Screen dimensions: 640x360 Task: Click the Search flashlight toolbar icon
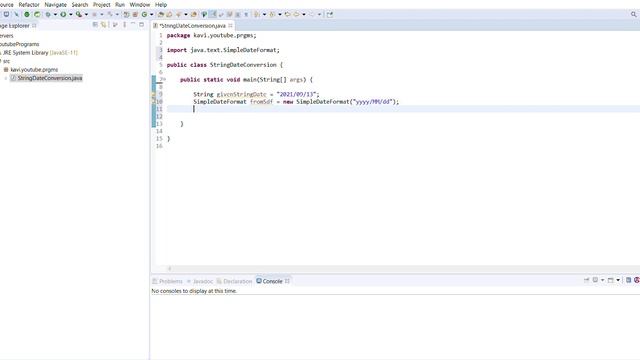pos(178,14)
